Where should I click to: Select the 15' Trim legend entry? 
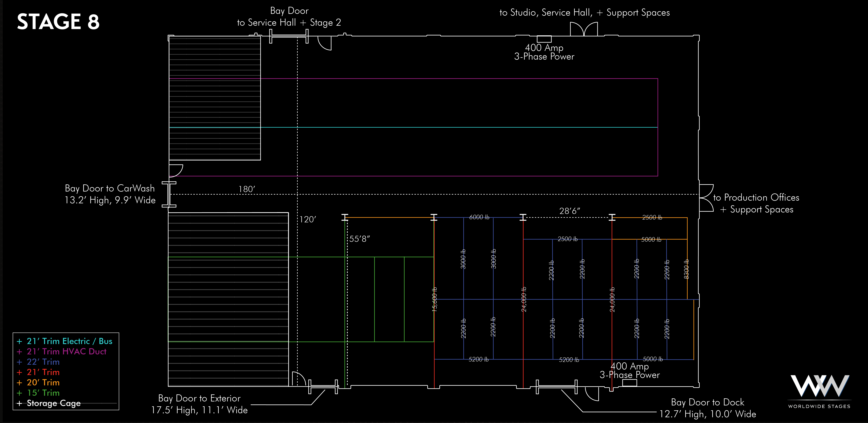43,393
